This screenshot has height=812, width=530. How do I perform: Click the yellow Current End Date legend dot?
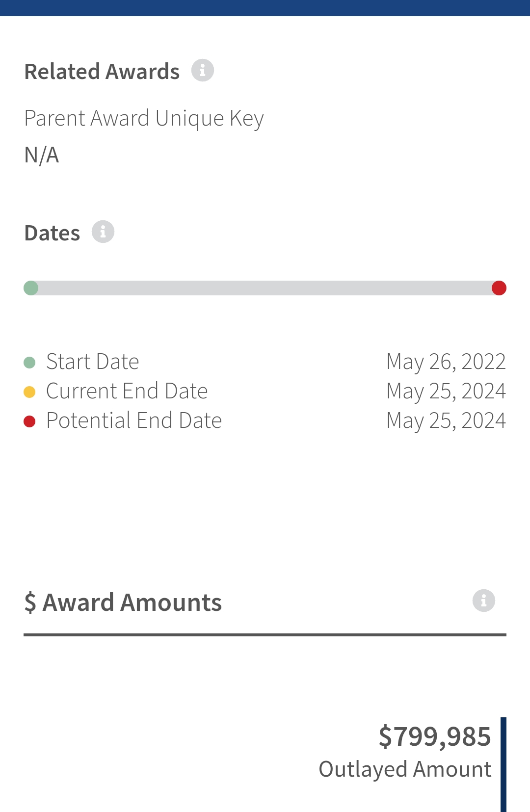pyautogui.click(x=29, y=392)
